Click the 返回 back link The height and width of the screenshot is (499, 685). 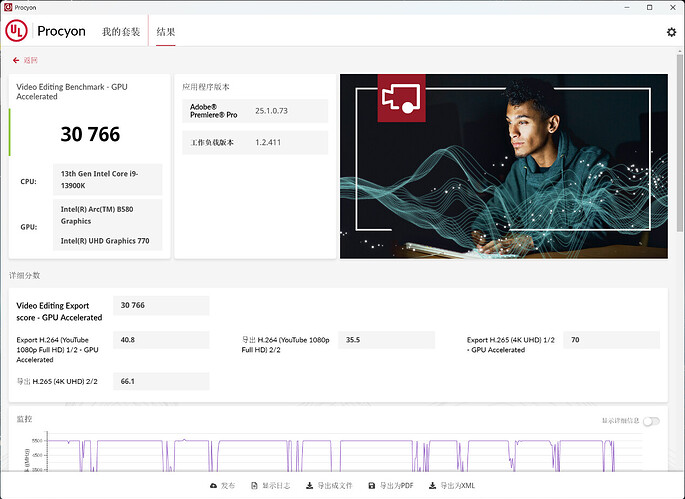point(31,60)
